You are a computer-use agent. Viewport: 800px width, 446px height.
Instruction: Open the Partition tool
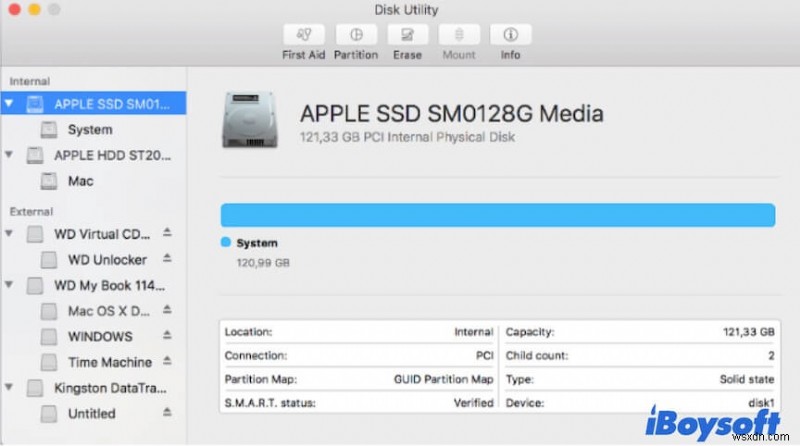tap(356, 34)
